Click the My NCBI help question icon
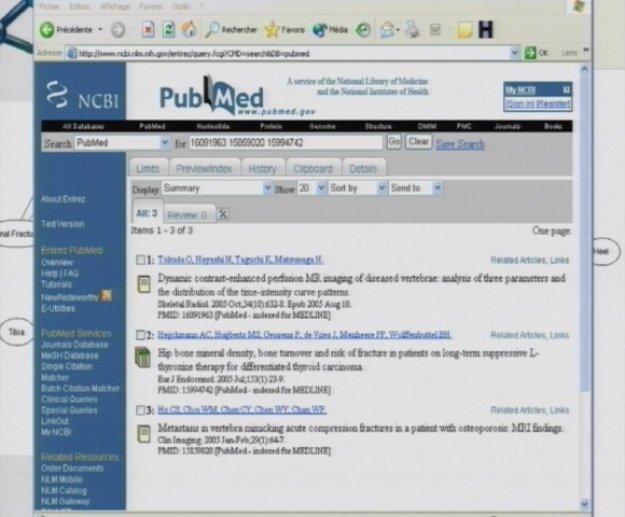This screenshot has height=517, width=625. [x=566, y=90]
